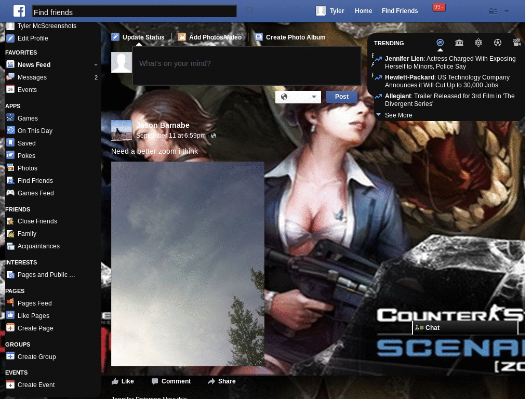Open Jason Barnabe's profile name link
This screenshot has width=532, height=399.
[x=163, y=125]
